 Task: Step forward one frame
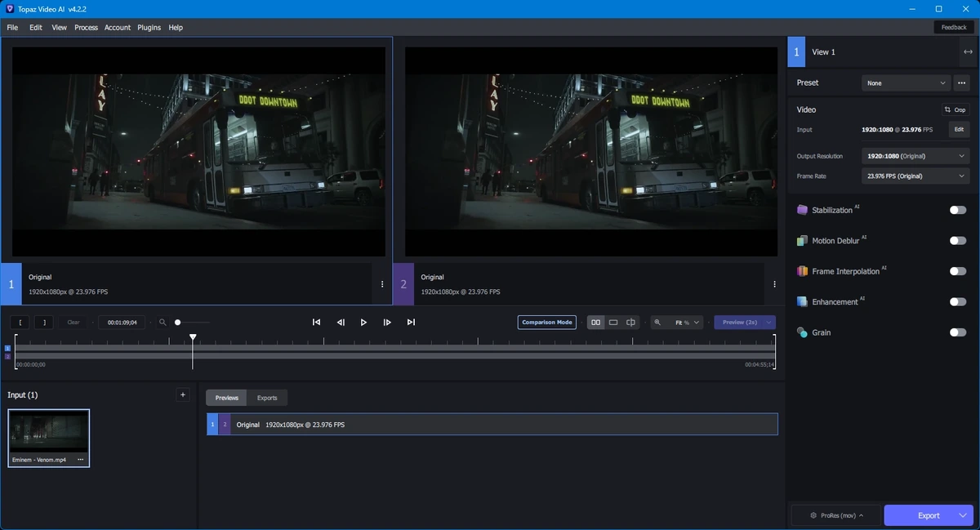click(387, 323)
